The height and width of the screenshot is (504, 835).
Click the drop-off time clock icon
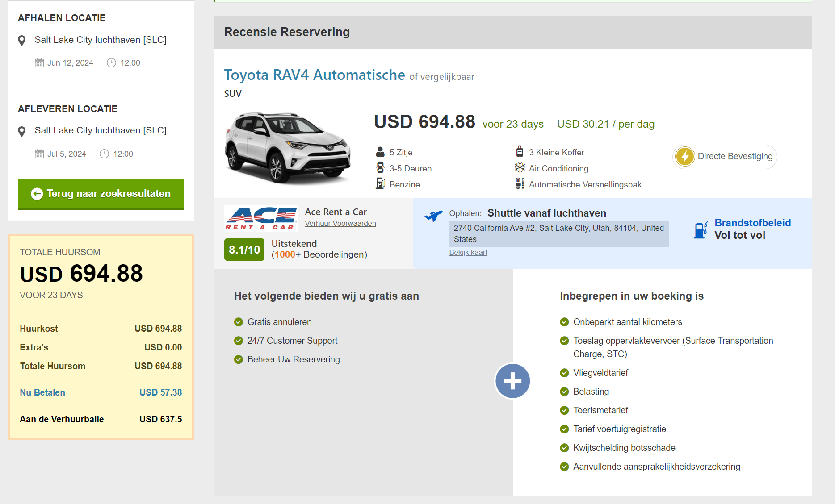104,154
